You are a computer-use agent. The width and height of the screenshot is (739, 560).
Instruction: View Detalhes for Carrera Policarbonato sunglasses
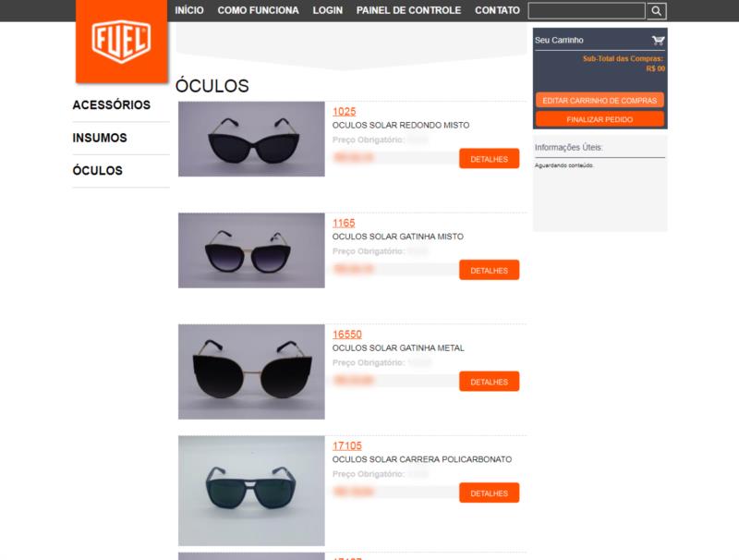(x=490, y=493)
